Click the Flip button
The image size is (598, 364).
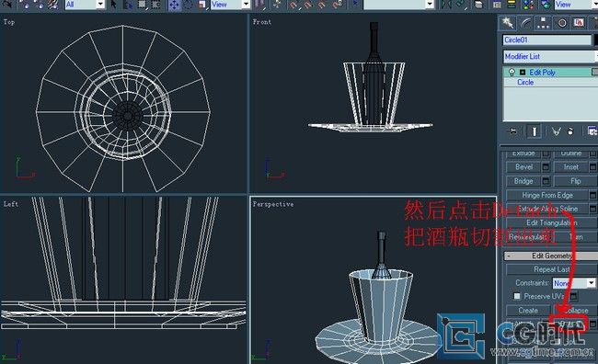[576, 181]
